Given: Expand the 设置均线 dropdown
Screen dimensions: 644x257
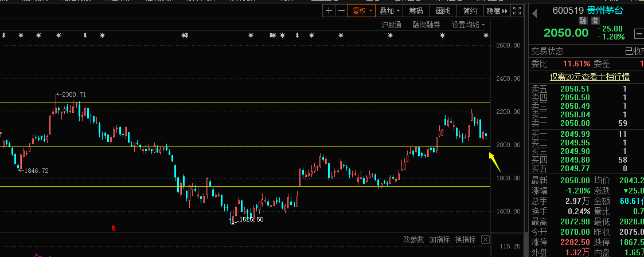Looking at the screenshot, I should click(x=468, y=25).
